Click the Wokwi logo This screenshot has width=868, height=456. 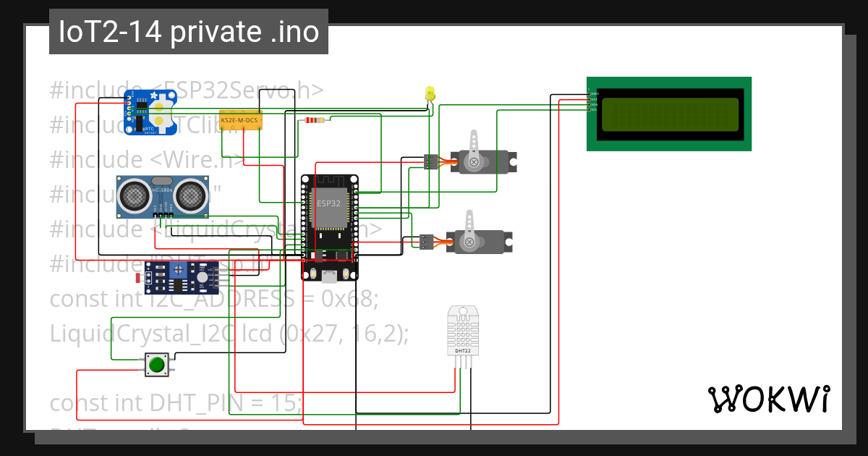point(770,397)
